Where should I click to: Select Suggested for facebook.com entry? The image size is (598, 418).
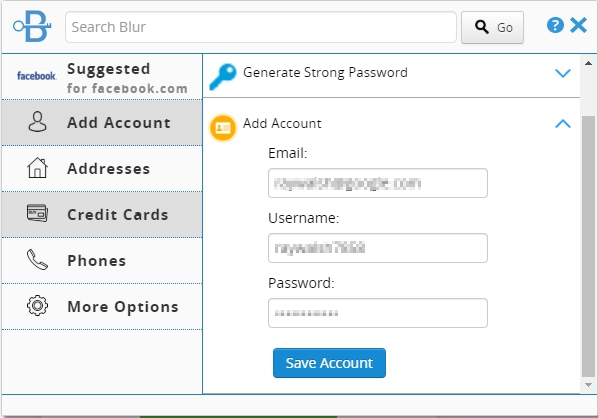click(102, 77)
